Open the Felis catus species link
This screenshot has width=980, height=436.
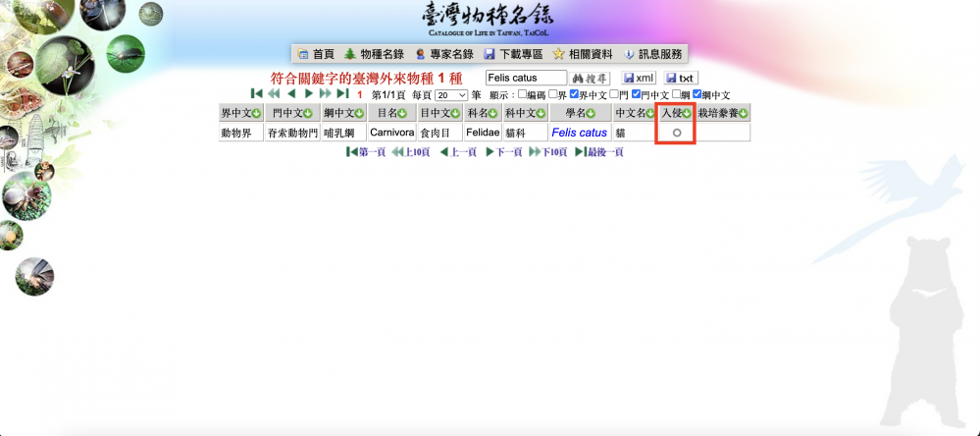pyautogui.click(x=580, y=133)
